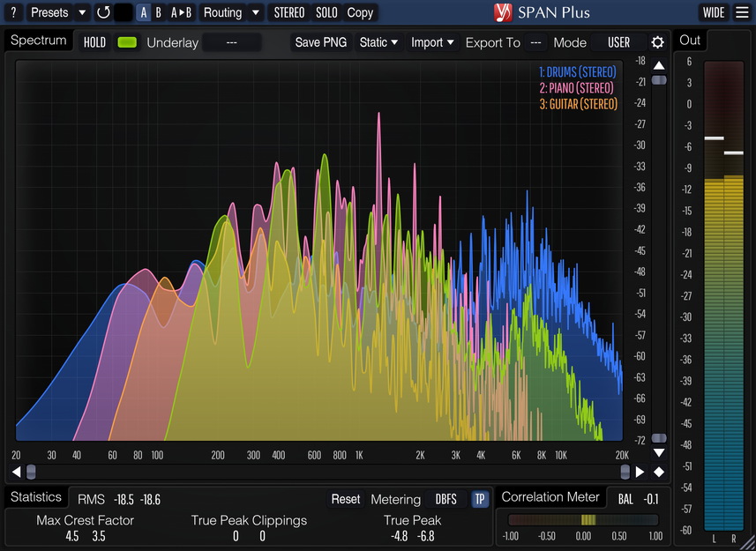The image size is (756, 551).
Task: Enable SOLO mode
Action: 326,12
